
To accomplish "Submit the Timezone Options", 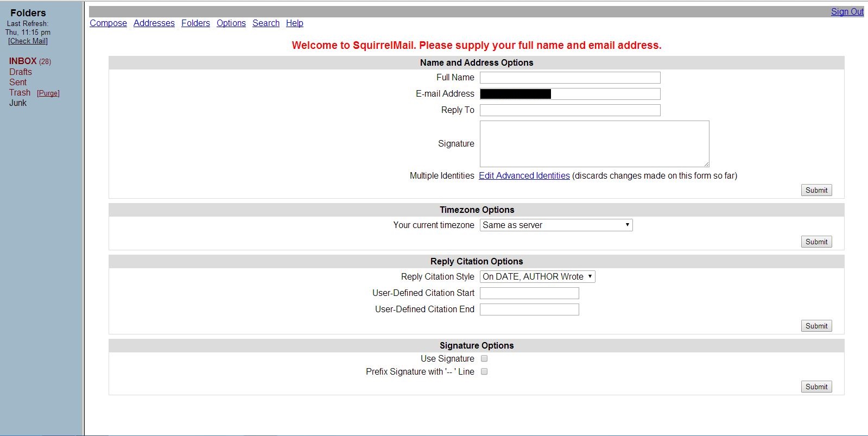I will [x=816, y=242].
